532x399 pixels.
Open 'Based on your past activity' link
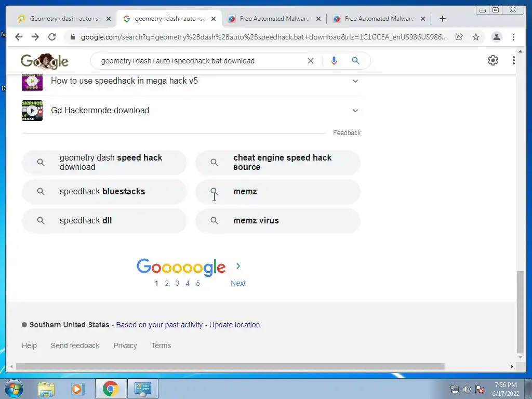coord(159,325)
